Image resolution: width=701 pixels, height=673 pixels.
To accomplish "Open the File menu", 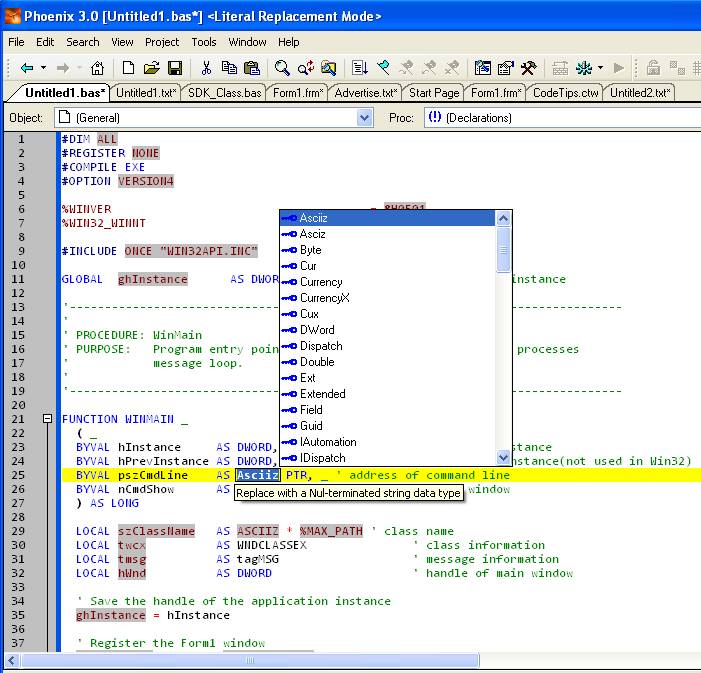I will (x=17, y=42).
